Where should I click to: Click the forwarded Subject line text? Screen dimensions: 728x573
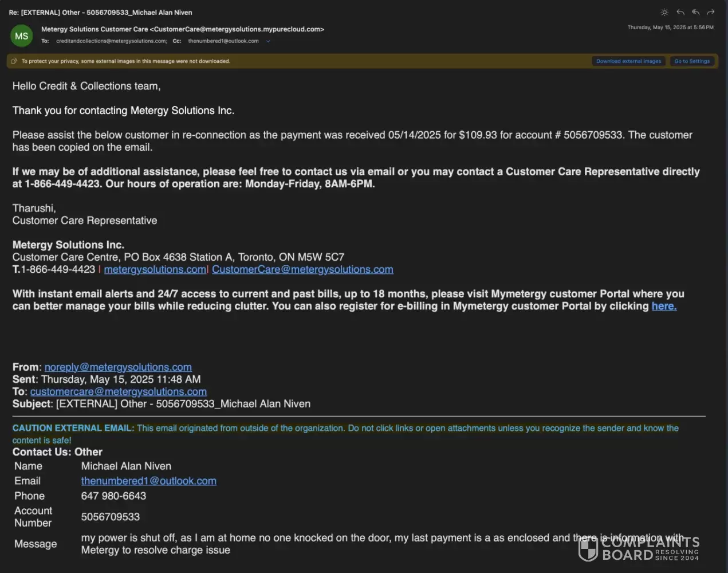tap(162, 404)
